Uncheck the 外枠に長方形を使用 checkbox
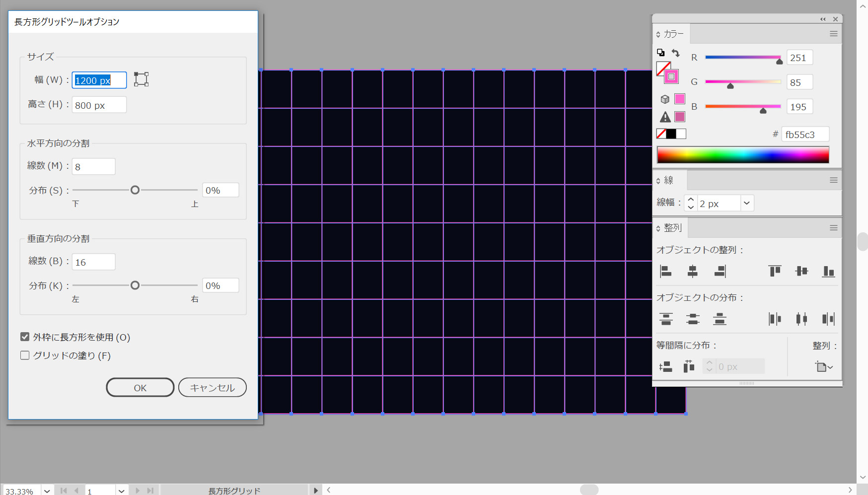Screen dimensions: 868x495 (x=25, y=337)
